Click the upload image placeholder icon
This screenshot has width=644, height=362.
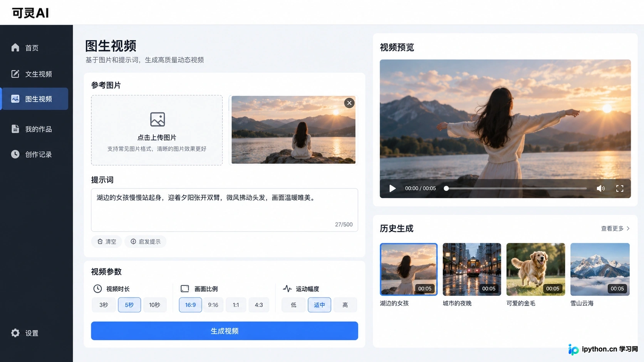(x=157, y=119)
